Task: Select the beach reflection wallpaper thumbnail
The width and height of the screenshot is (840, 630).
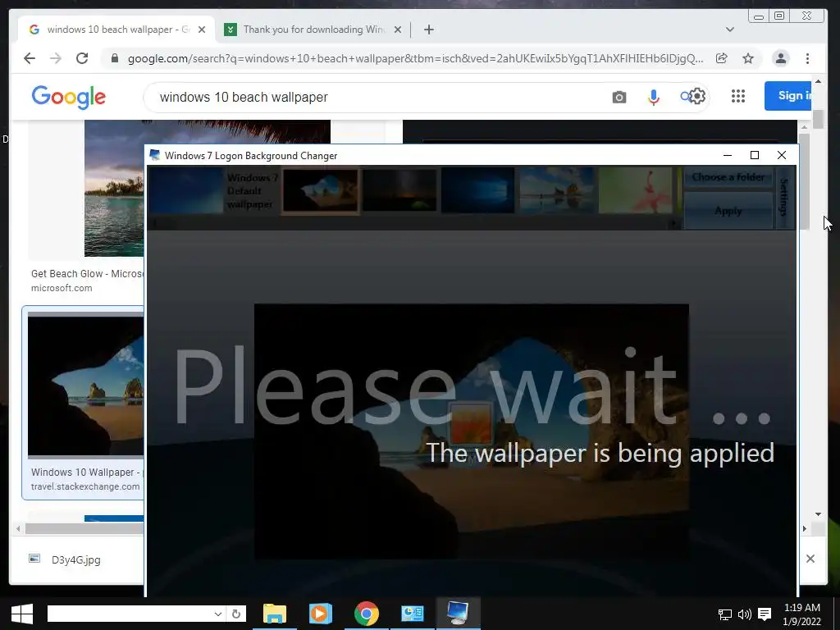Action: 557,190
